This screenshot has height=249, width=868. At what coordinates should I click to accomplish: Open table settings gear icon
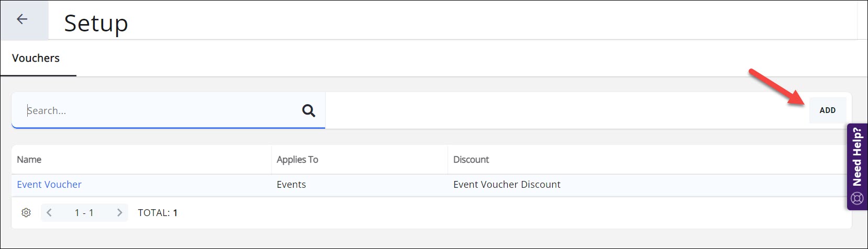pyautogui.click(x=26, y=212)
